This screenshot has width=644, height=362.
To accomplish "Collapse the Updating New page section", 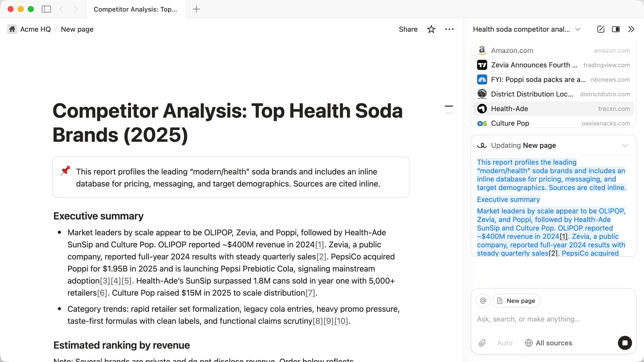I will [625, 145].
